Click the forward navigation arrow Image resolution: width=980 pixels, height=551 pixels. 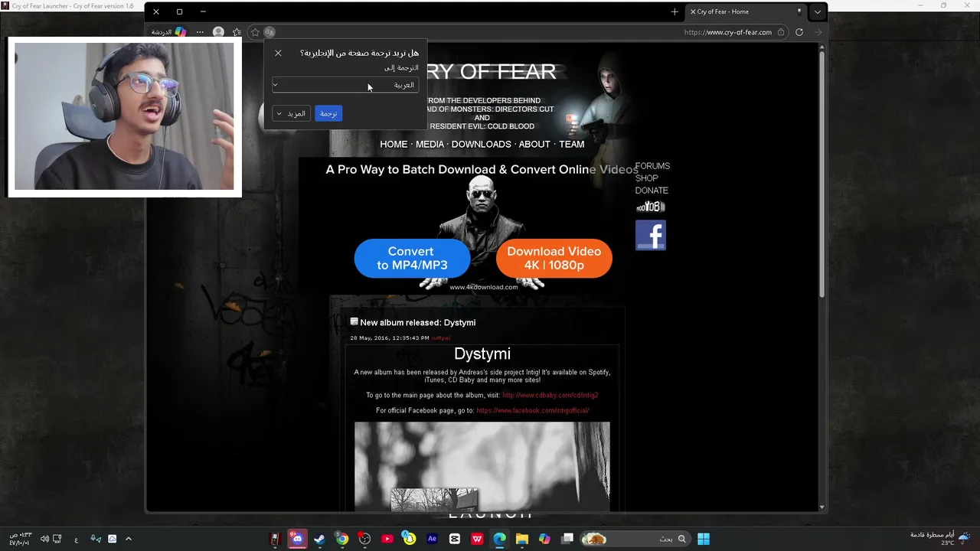(818, 32)
